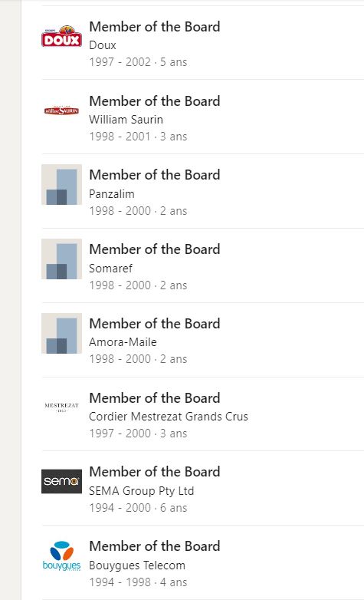Open the William Saurin company link
364x600 pixels.
coord(126,120)
